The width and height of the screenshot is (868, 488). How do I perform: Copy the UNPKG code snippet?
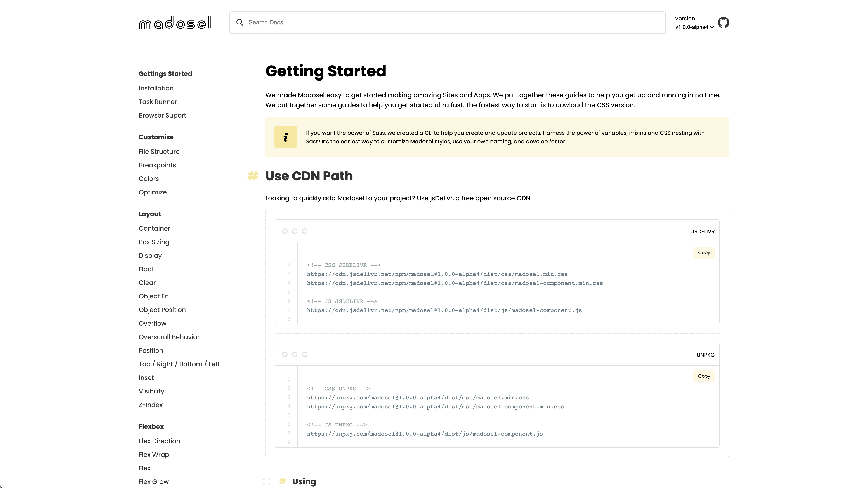coord(704,376)
